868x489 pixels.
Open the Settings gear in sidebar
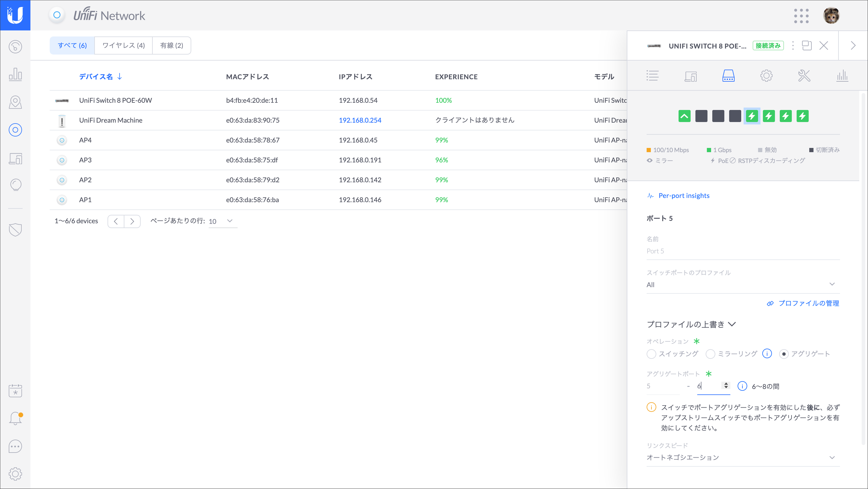point(15,474)
